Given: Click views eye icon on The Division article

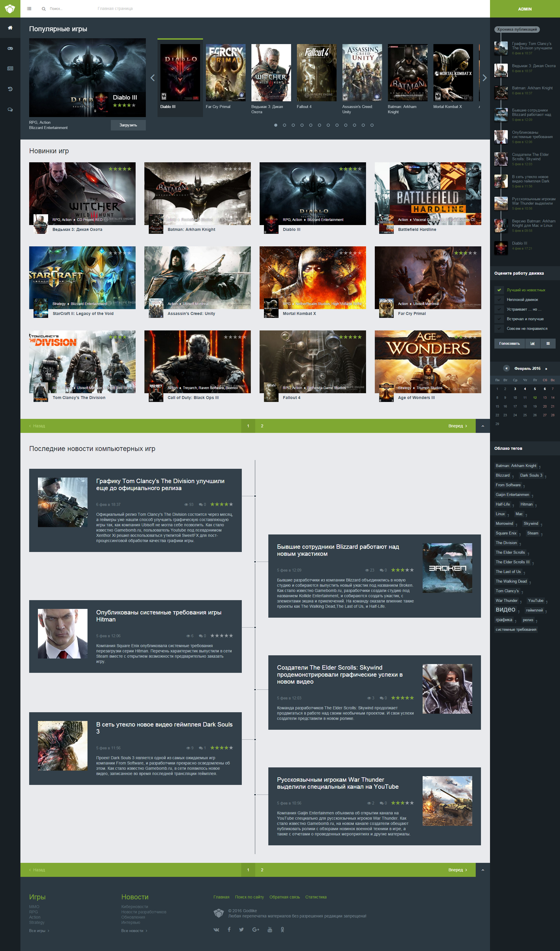Looking at the screenshot, I should (x=186, y=504).
